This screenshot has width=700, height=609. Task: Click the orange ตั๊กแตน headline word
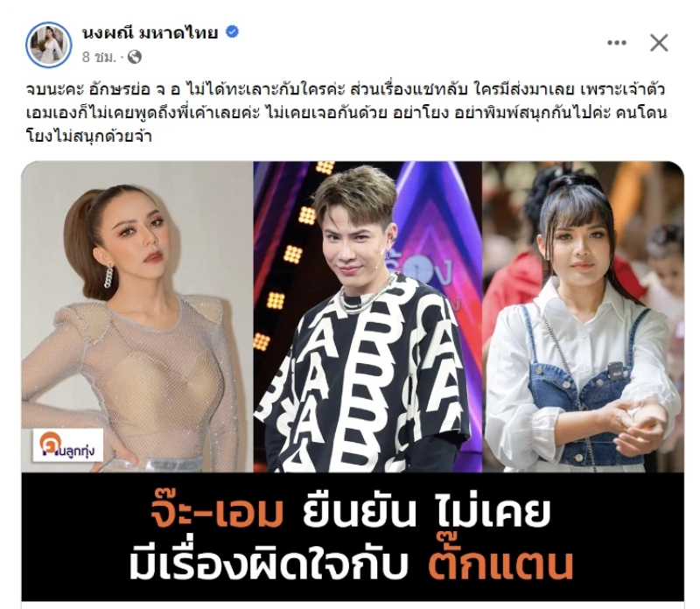500,561
